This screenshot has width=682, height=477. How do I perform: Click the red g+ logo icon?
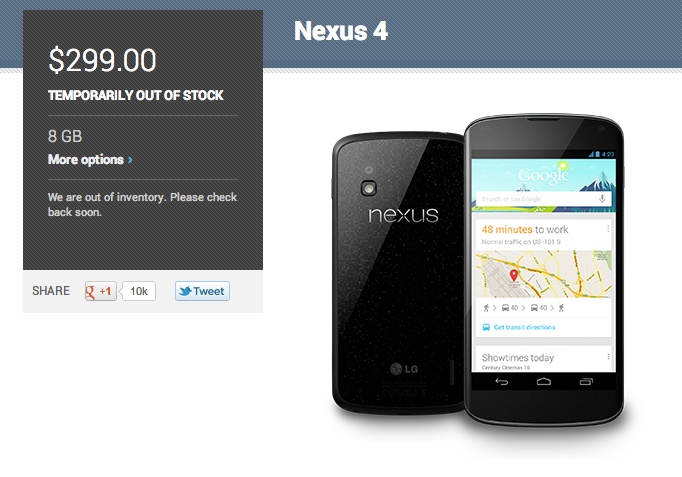(x=90, y=291)
